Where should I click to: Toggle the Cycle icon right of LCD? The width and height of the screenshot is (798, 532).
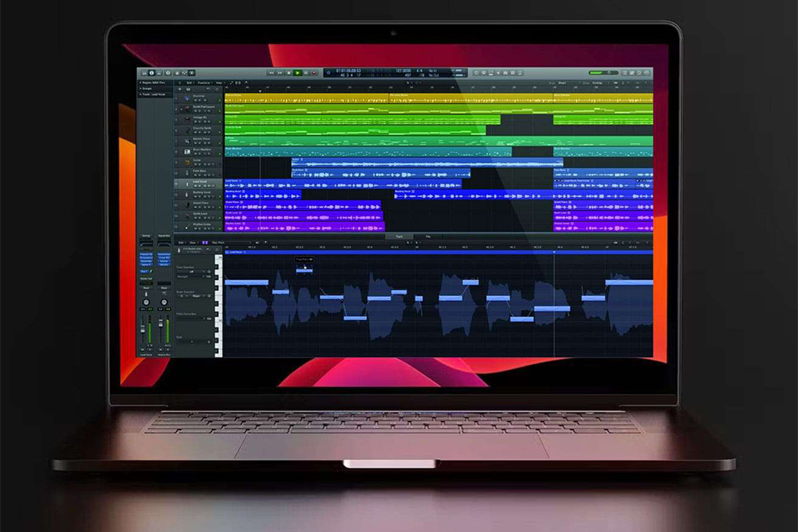[475, 73]
